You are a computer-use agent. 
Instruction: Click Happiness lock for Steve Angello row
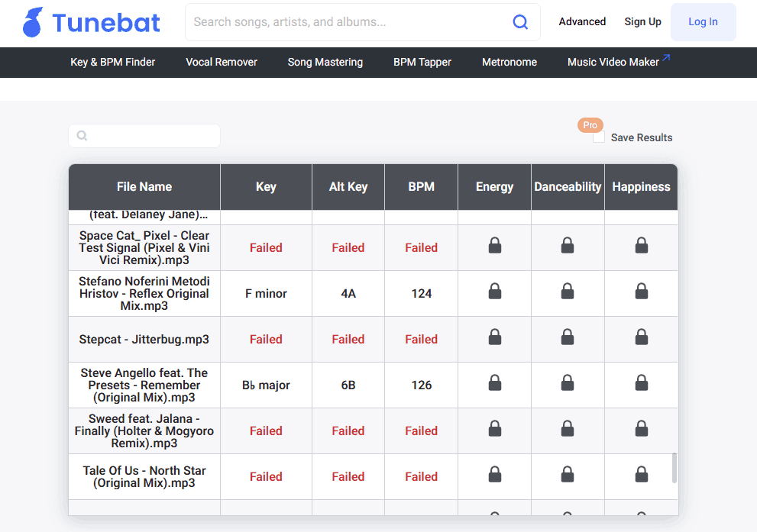tap(641, 383)
